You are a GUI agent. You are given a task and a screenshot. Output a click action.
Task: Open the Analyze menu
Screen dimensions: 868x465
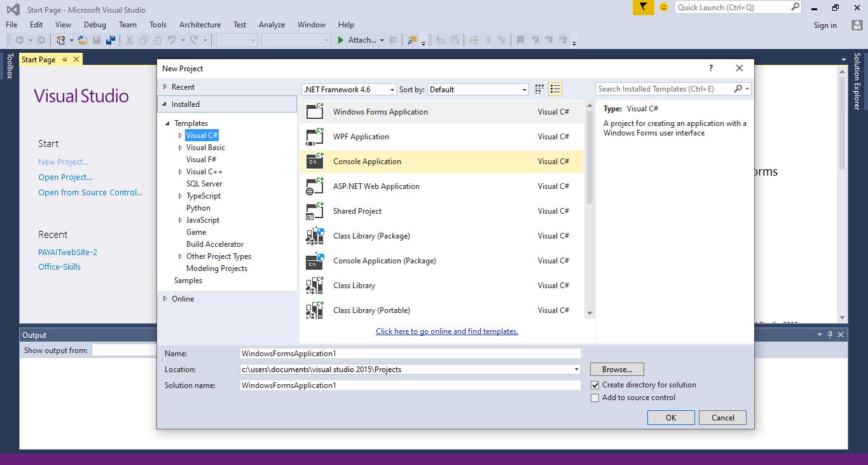click(x=272, y=25)
